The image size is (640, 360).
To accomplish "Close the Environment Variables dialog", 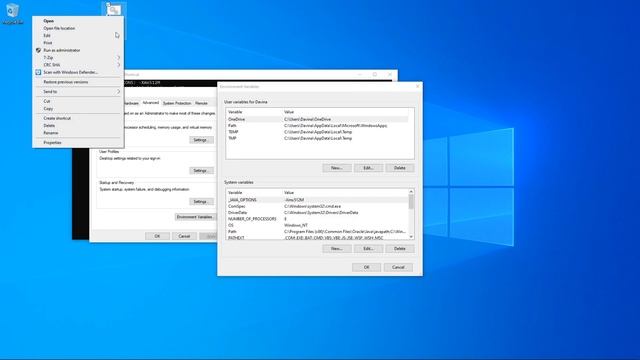I will point(417,87).
